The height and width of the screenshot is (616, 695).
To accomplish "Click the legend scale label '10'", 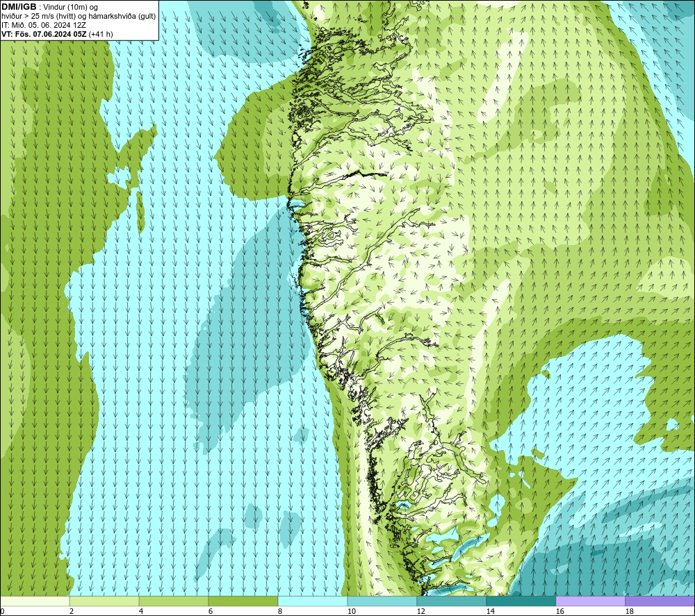I will [x=352, y=612].
